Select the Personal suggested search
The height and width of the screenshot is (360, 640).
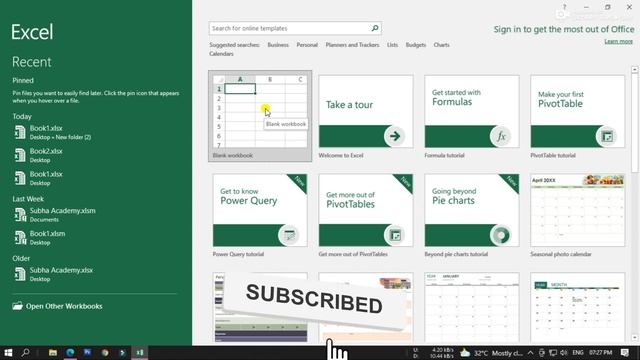tap(307, 45)
